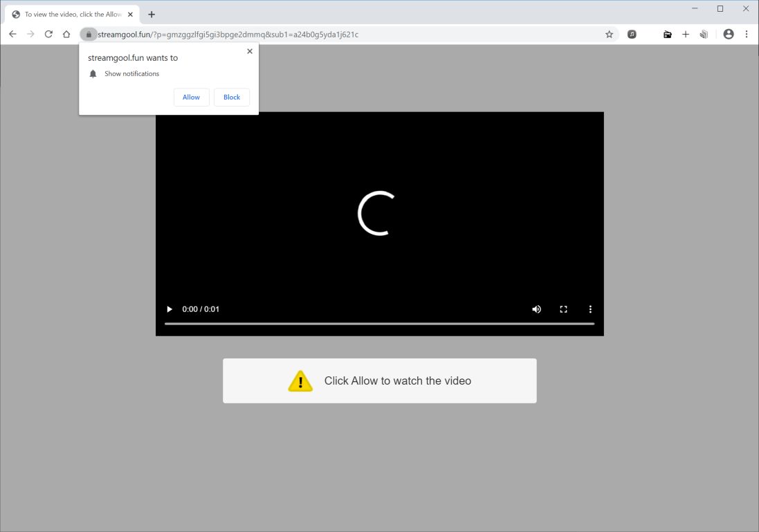Mute the video audio
Image resolution: width=759 pixels, height=532 pixels.
click(536, 309)
